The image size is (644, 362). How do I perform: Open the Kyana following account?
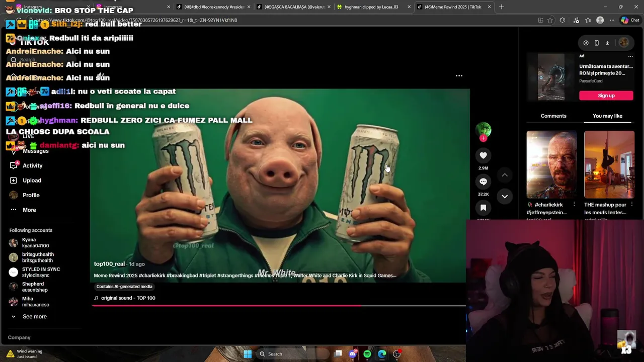[x=29, y=243]
